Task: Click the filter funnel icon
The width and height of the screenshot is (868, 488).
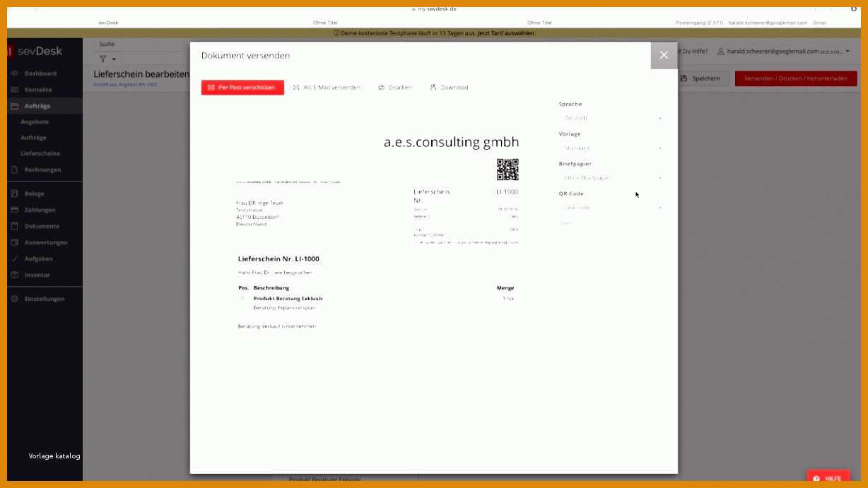Action: [x=103, y=59]
